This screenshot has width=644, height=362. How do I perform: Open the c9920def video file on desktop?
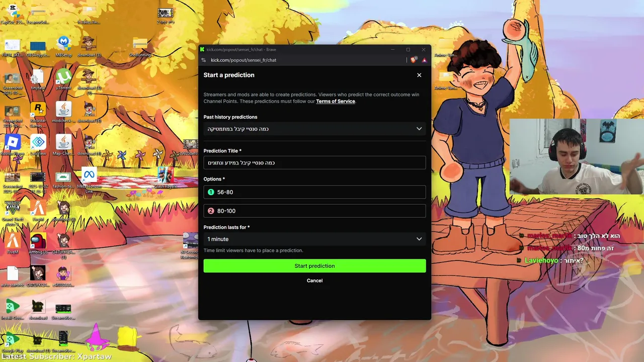(x=190, y=147)
